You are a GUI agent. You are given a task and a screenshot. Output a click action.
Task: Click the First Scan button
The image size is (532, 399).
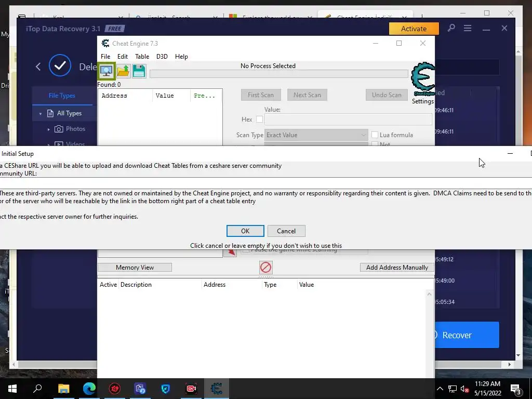pyautogui.click(x=261, y=95)
